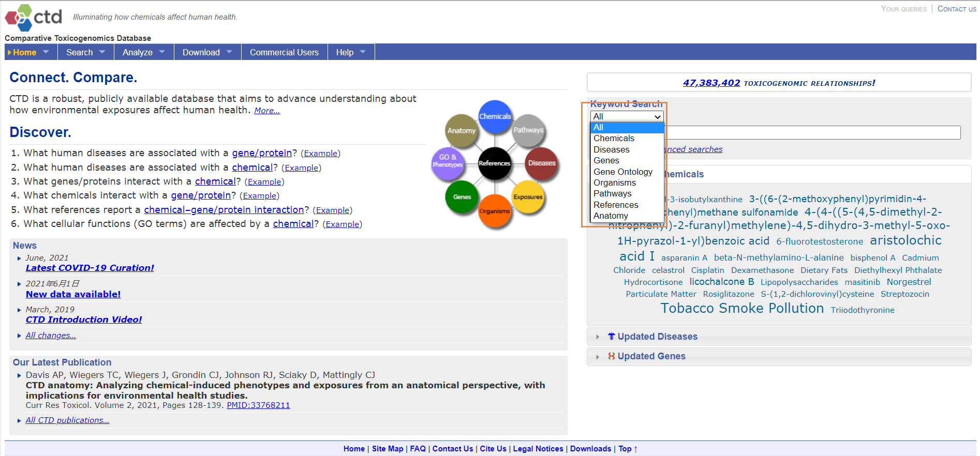The image size is (980, 456).
Task: Choose References from the category list
Action: (627, 205)
